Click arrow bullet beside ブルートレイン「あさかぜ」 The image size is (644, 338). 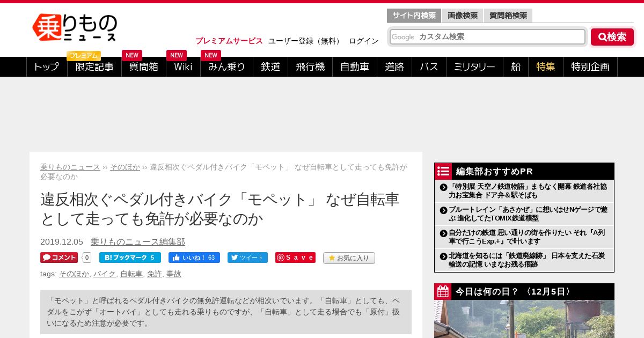(443, 210)
